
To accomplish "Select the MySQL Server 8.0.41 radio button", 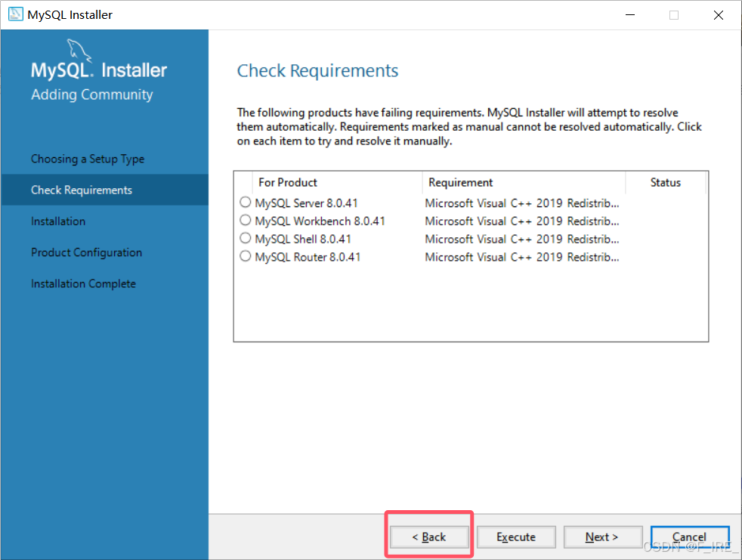I will click(245, 203).
